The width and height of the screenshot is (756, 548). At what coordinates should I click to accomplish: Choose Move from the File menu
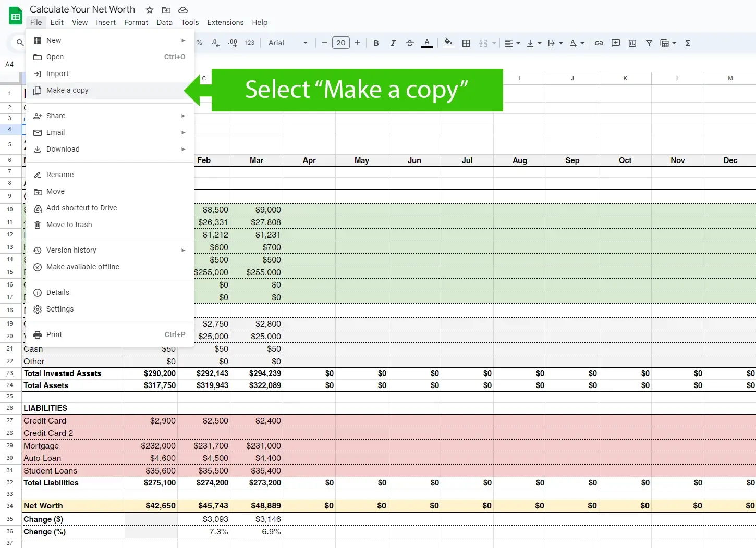pyautogui.click(x=109, y=191)
